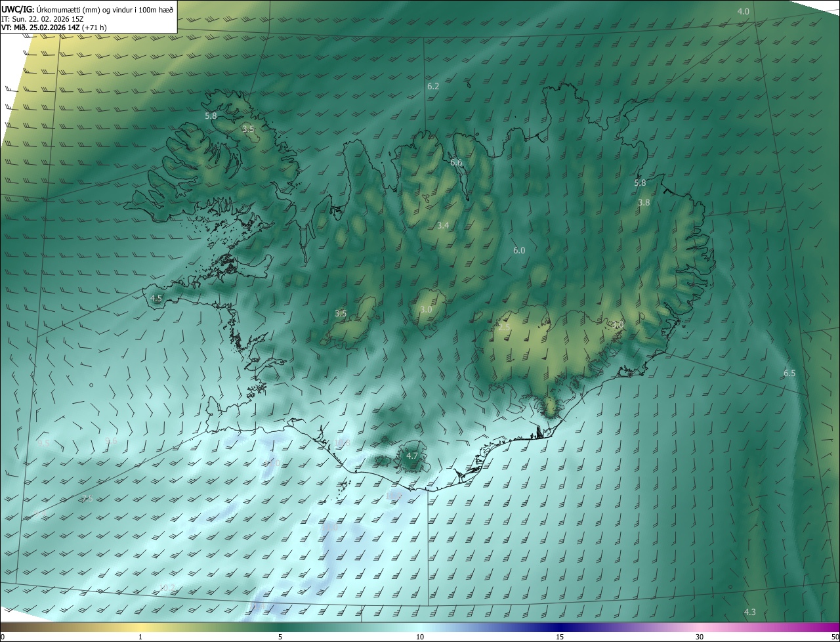The width and height of the screenshot is (840, 642).
Task: Click the 5.8 value over the Westfjords
Action: [x=211, y=116]
